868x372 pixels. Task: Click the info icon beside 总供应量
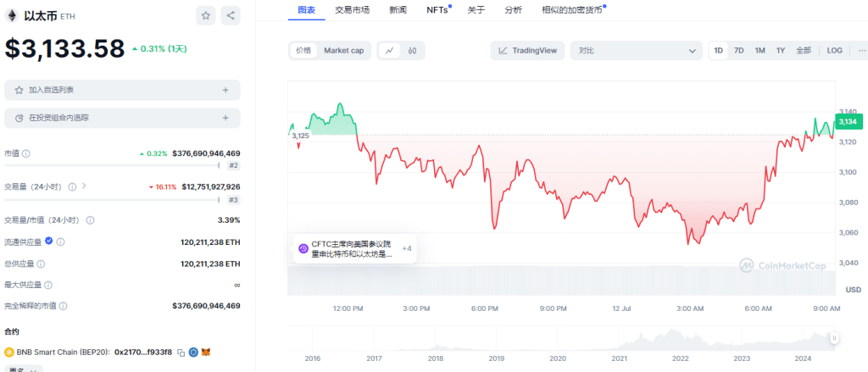[42, 264]
